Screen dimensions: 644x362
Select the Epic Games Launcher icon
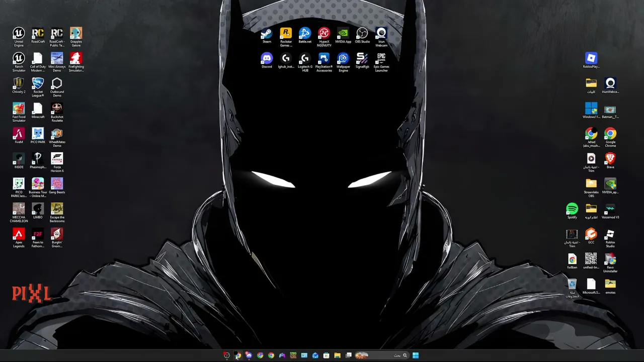381,62
